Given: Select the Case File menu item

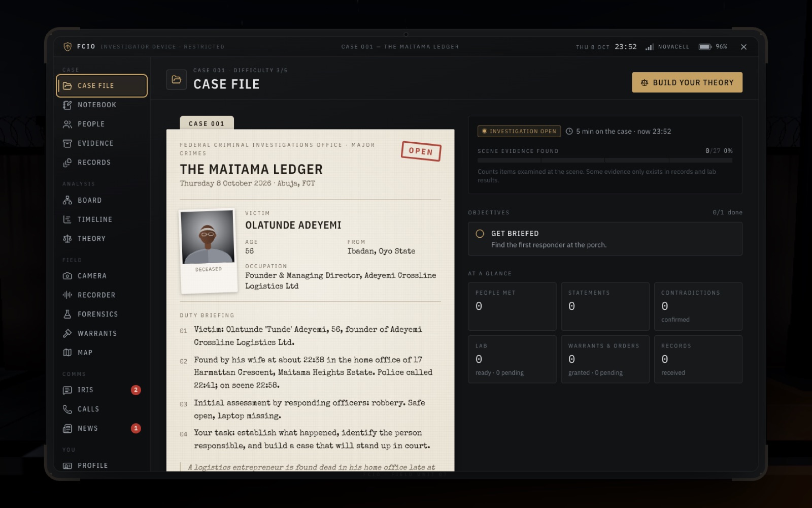Looking at the screenshot, I should pos(102,86).
